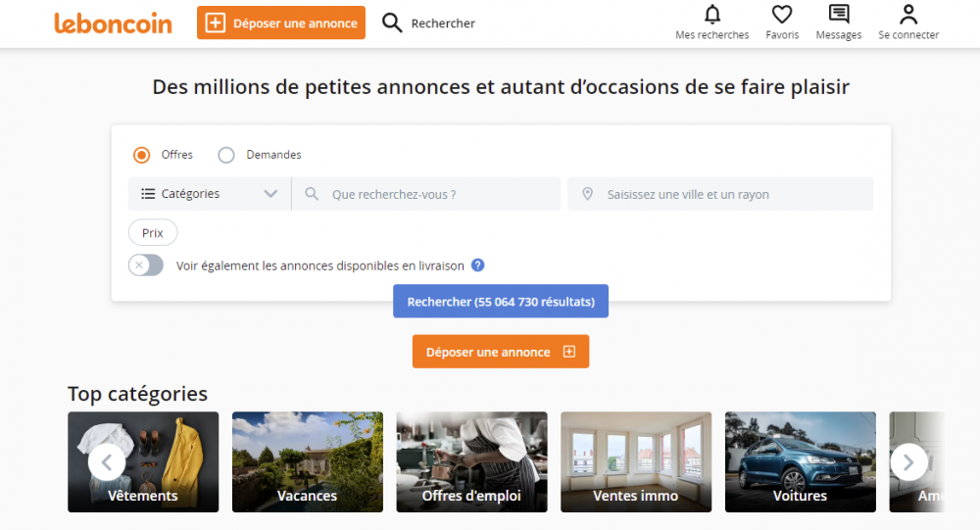Viewport: 980px width, 530px height.
Task: Click the blue delivery help question icon
Action: click(477, 265)
